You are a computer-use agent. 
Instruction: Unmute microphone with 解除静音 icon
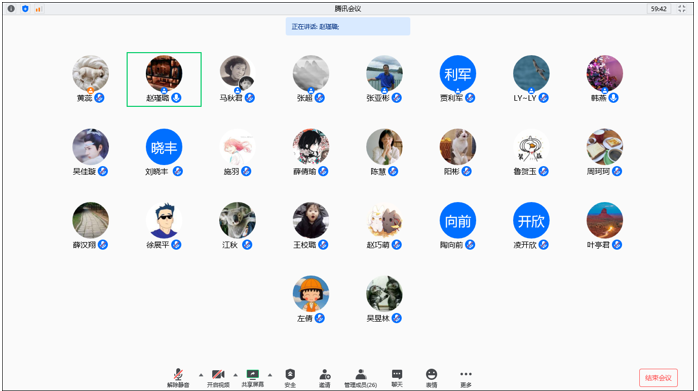(178, 378)
